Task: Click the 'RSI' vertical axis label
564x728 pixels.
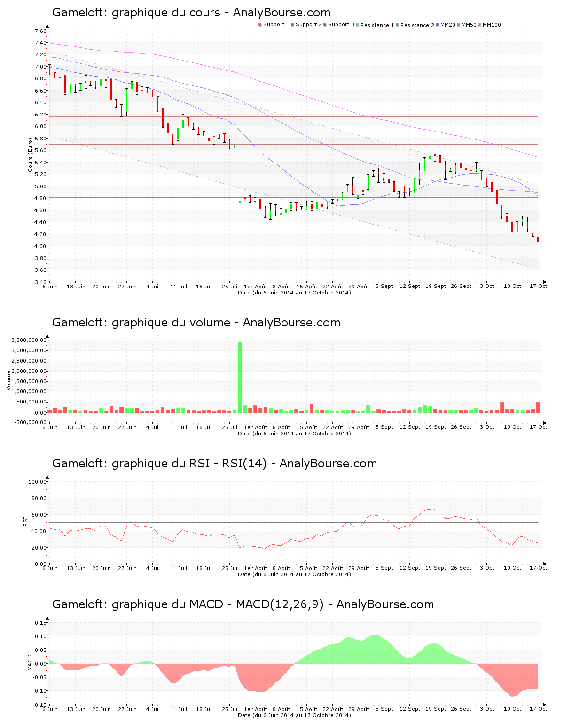Action: (25, 521)
